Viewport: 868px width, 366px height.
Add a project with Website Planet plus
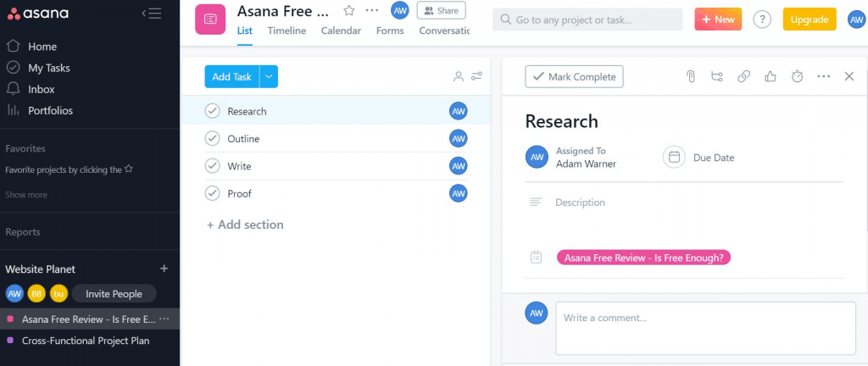point(164,269)
